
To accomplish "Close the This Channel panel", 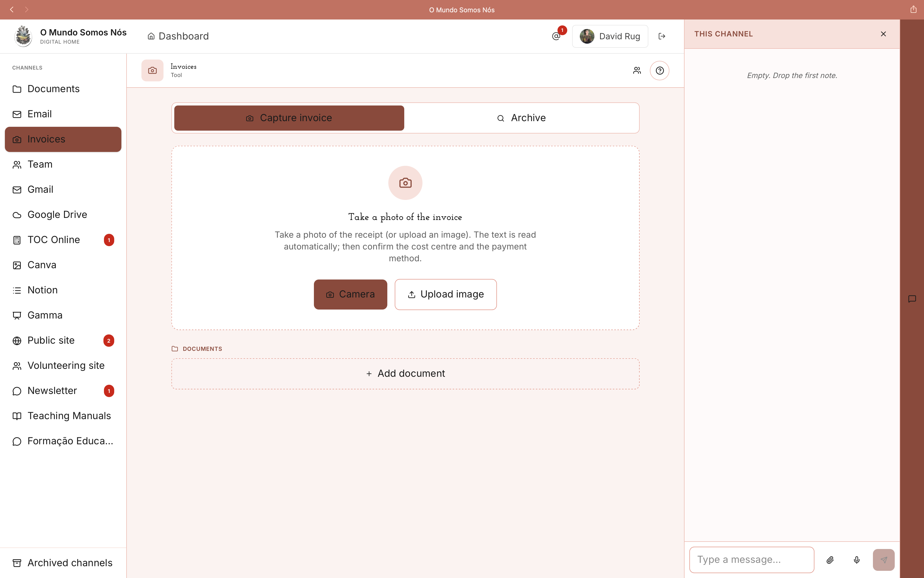I will click(883, 34).
